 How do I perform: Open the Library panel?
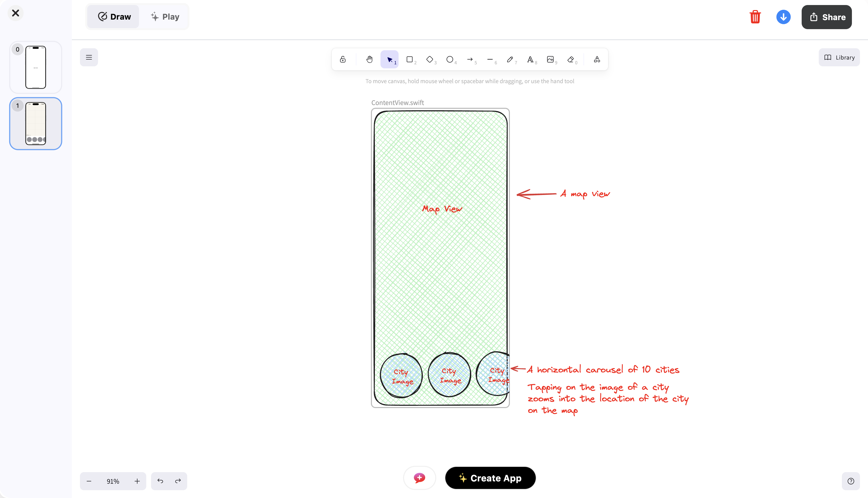tap(839, 58)
